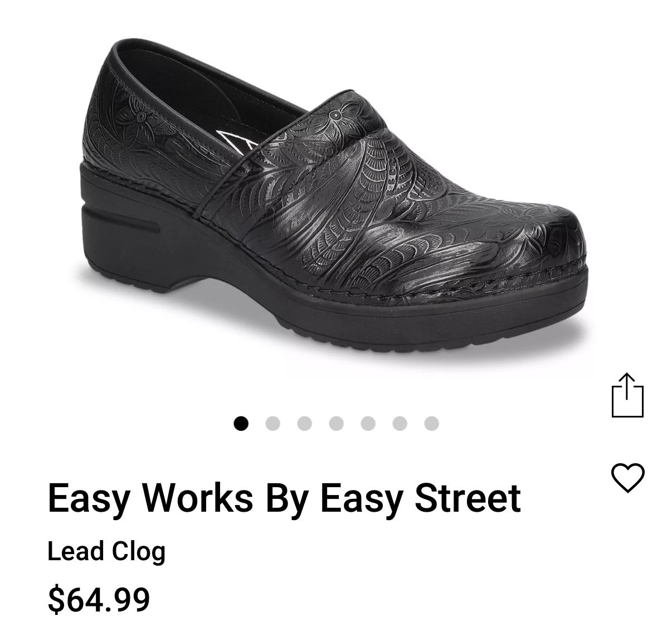672x631 pixels.
Task: Go to the second image dot
Action: pyautogui.click(x=272, y=424)
